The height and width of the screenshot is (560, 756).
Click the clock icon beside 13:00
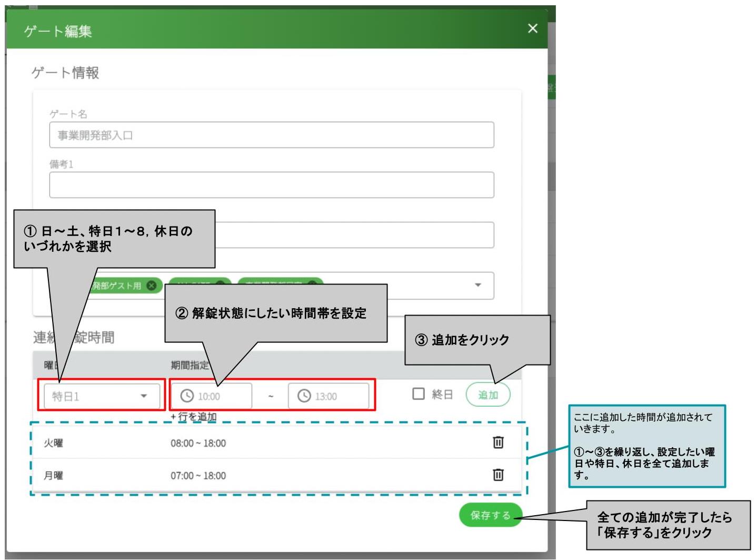(x=304, y=396)
